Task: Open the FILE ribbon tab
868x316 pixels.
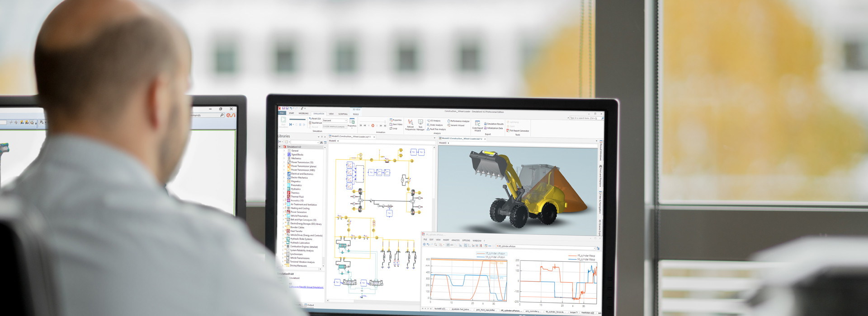Action: 282,113
